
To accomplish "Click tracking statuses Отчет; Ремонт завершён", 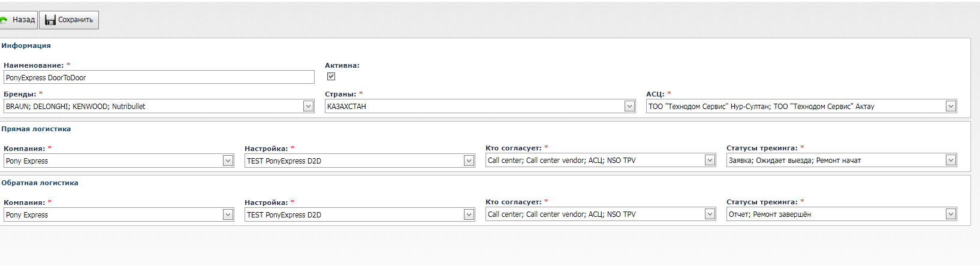I will [x=770, y=214].
